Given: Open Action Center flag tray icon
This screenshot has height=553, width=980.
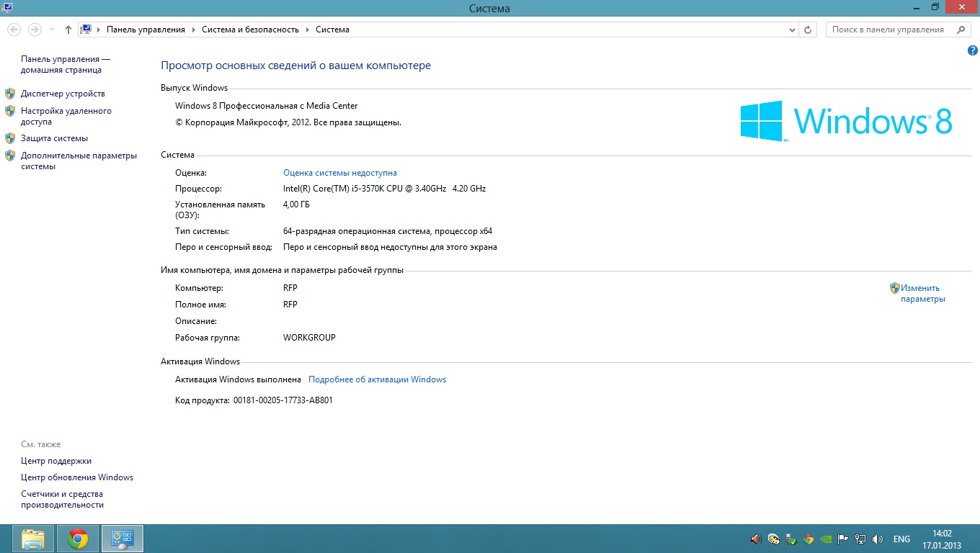Looking at the screenshot, I should [x=842, y=539].
